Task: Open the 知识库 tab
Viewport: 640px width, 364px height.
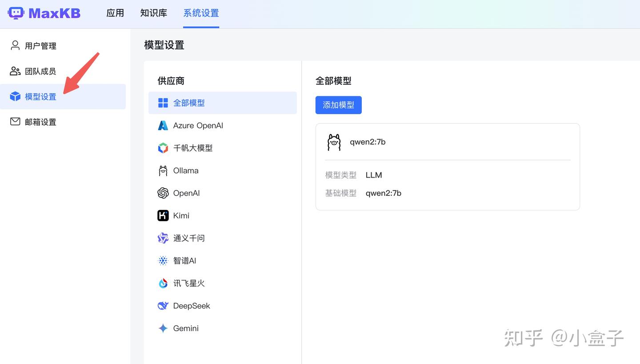Action: [x=154, y=13]
